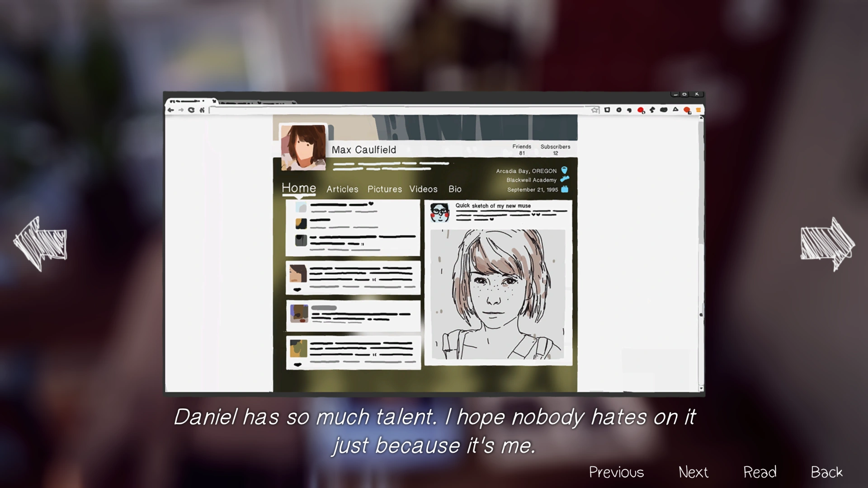Click the blue location pin icon

564,170
